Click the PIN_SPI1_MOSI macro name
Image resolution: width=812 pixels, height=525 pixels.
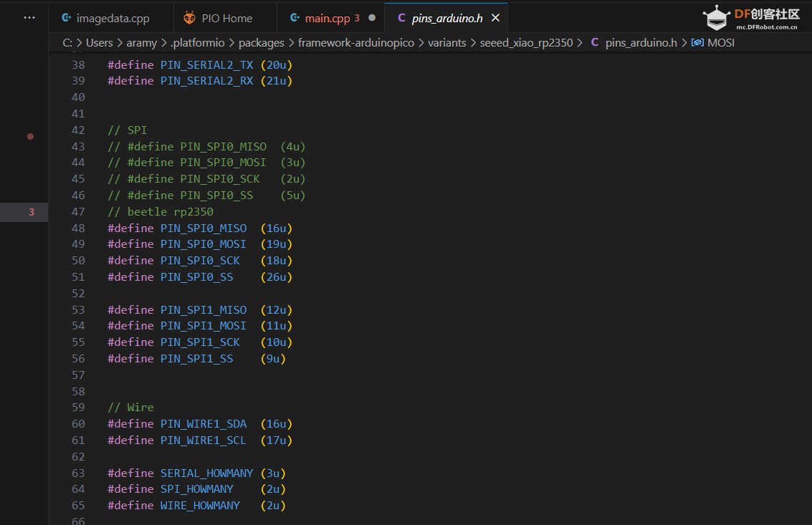coord(204,326)
